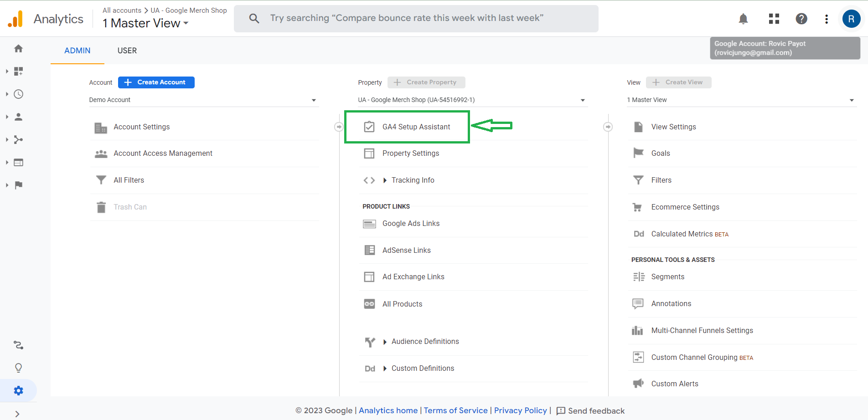Click the Analytics logo
868x420 pixels.
point(15,19)
